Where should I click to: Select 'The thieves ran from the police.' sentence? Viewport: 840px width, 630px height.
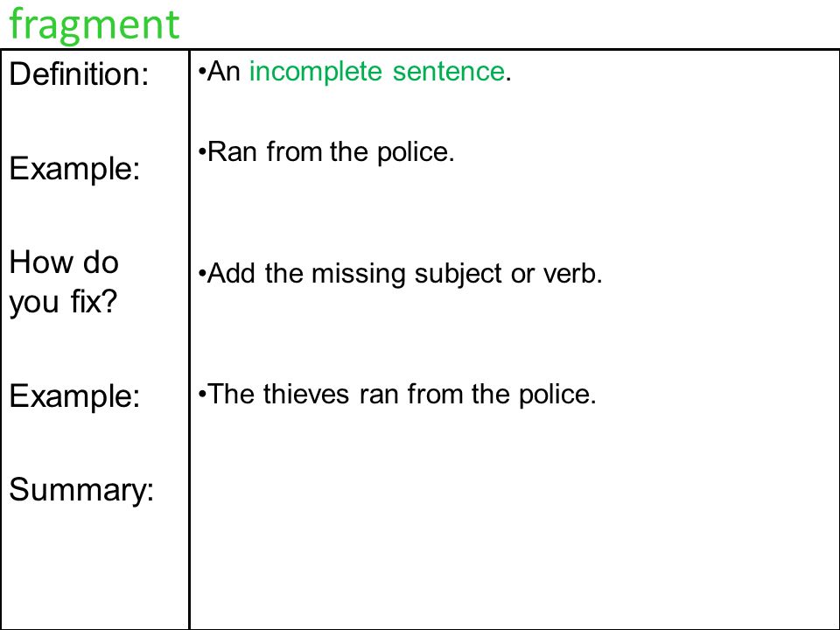(397, 395)
